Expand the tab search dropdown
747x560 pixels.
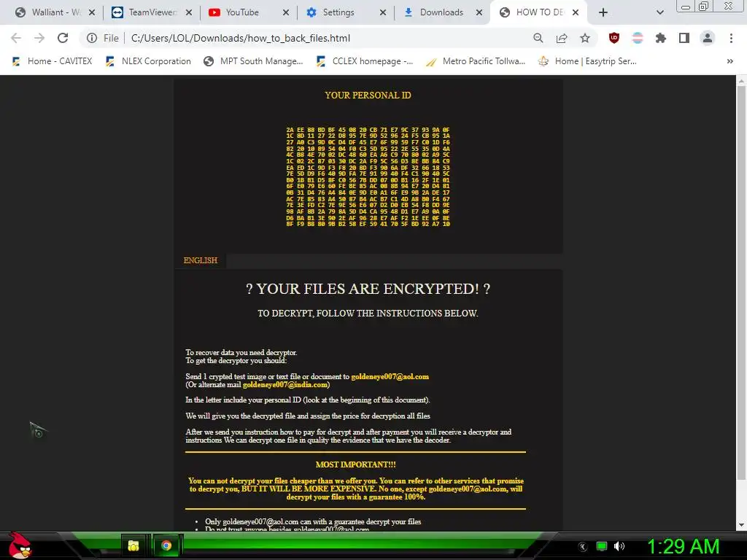659,12
